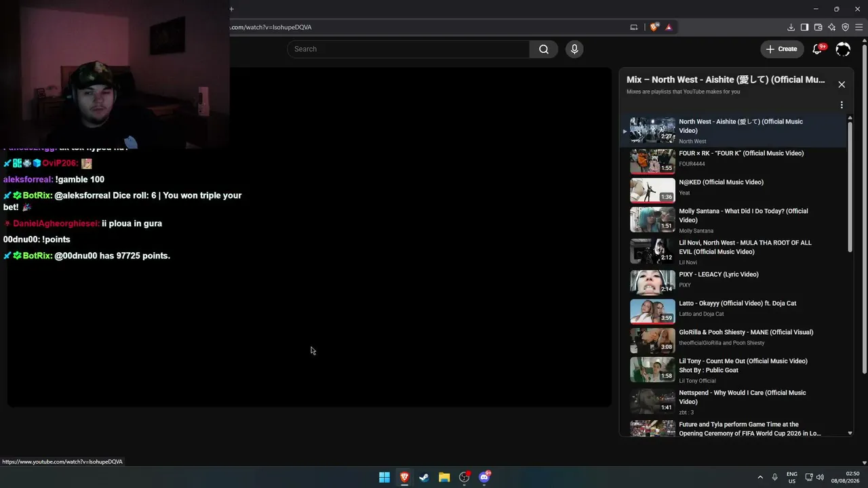Screen dimensions: 868x488
Task: Click title 'PIXY - LEGACY (Lyric Video)'
Action: pos(719,274)
